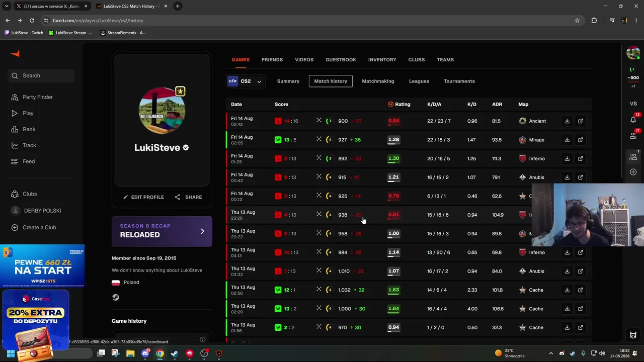Click the FACEIT logo in the sidebar
Image resolution: width=644 pixels, height=362 pixels.
point(15,54)
